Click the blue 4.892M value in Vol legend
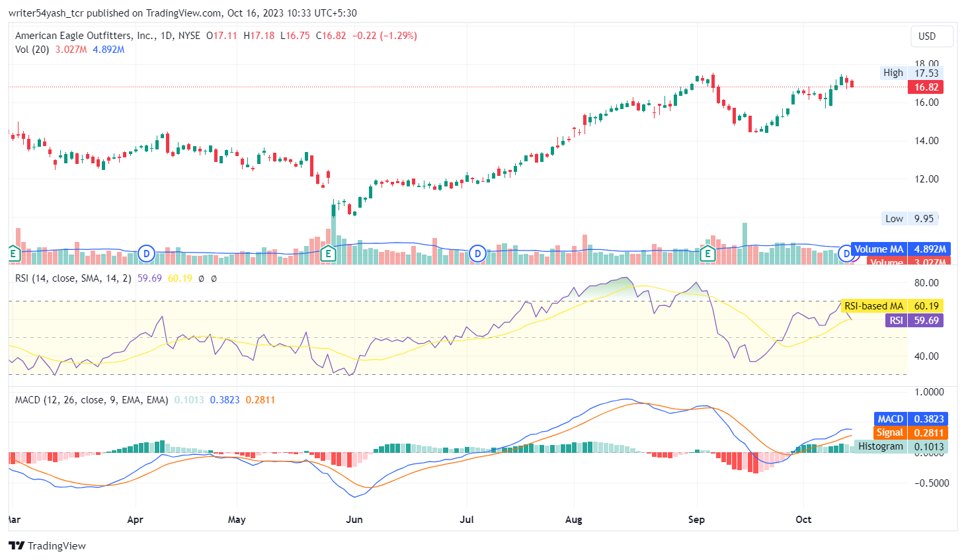 pos(108,50)
